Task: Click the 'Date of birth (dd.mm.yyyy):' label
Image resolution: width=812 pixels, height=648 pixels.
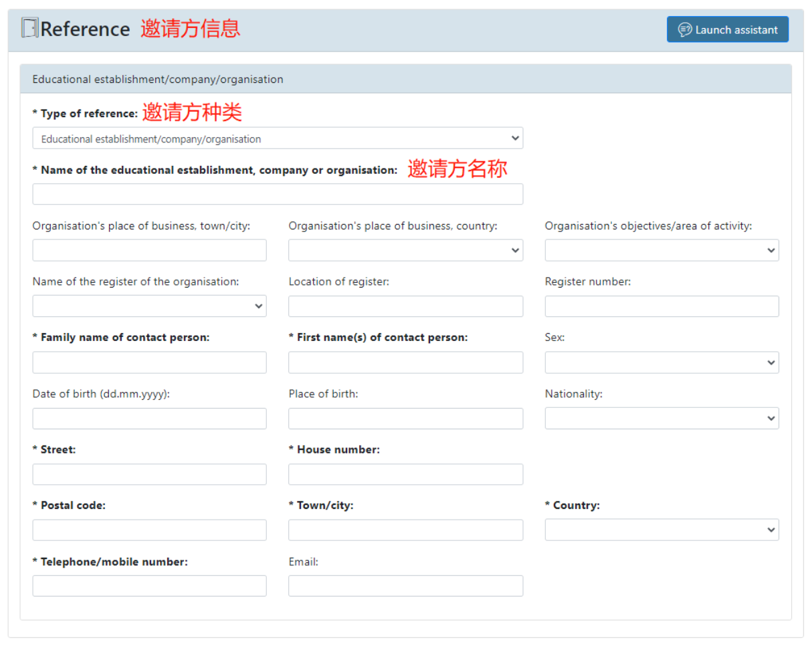Action: coord(101,394)
